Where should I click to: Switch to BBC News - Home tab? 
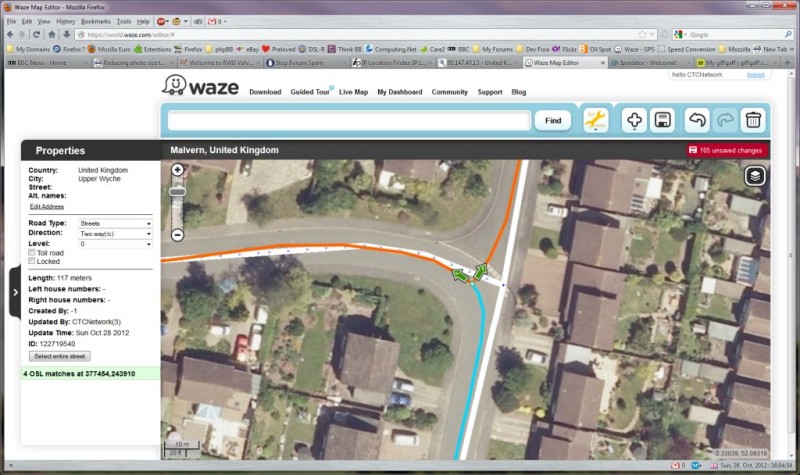coord(47,63)
